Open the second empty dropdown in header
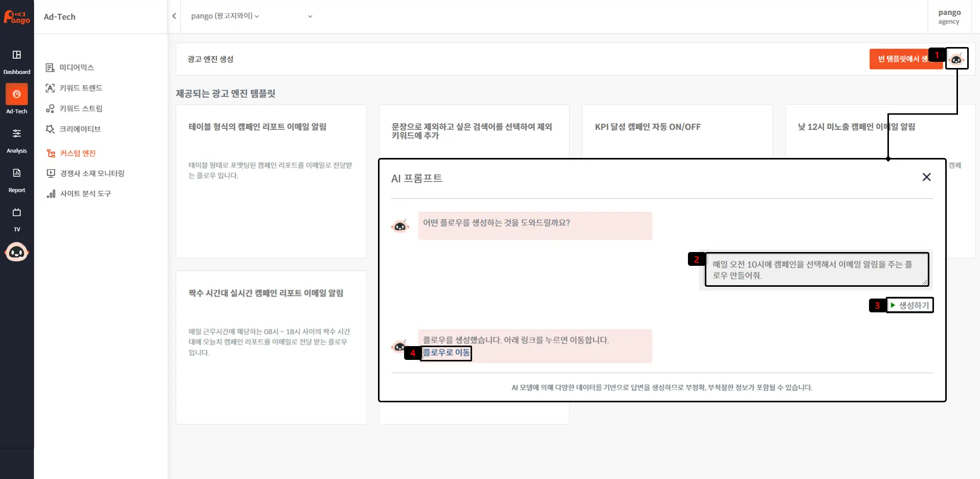980x479 pixels. coord(310,16)
